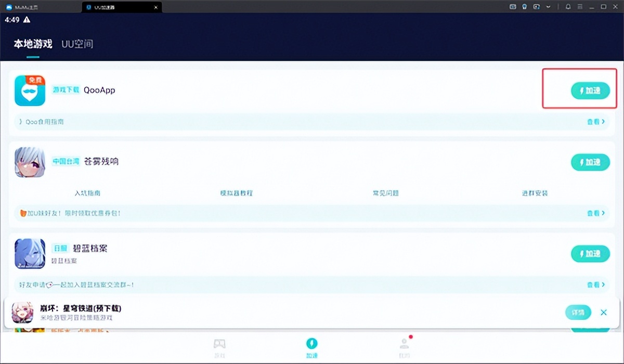
Task: Click the 苍雾残响 title text
Action: click(x=101, y=162)
